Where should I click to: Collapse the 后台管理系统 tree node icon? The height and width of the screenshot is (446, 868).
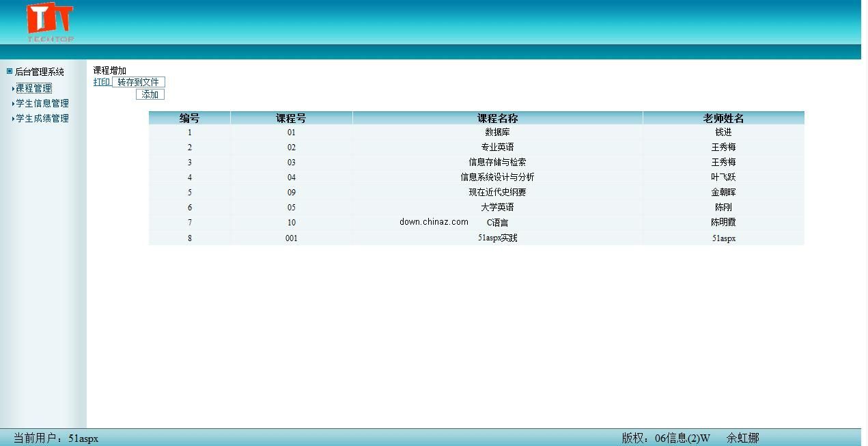10,71
